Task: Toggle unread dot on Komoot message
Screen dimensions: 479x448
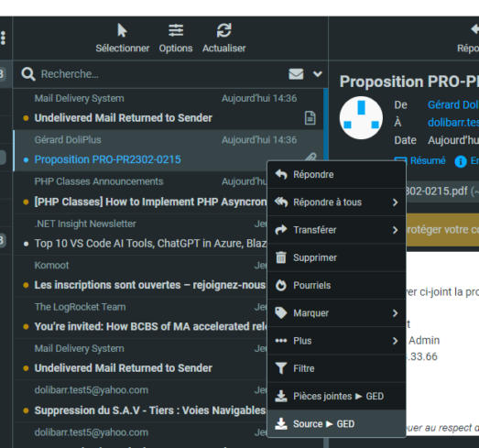Action: pyautogui.click(x=26, y=285)
